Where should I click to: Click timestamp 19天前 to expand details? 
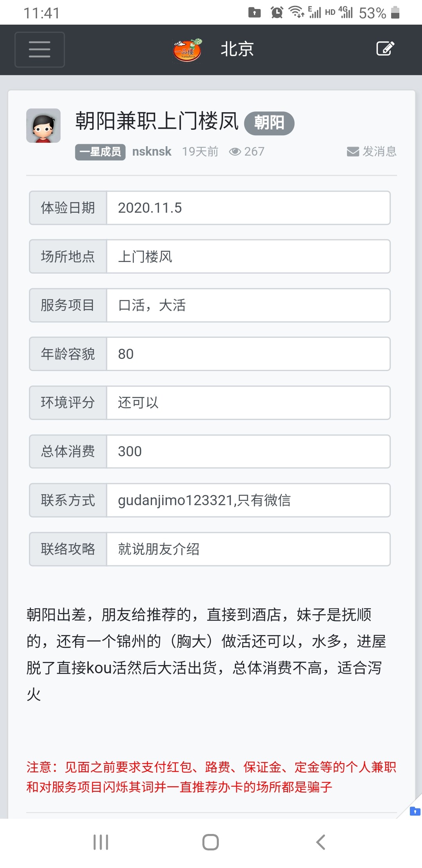[200, 152]
